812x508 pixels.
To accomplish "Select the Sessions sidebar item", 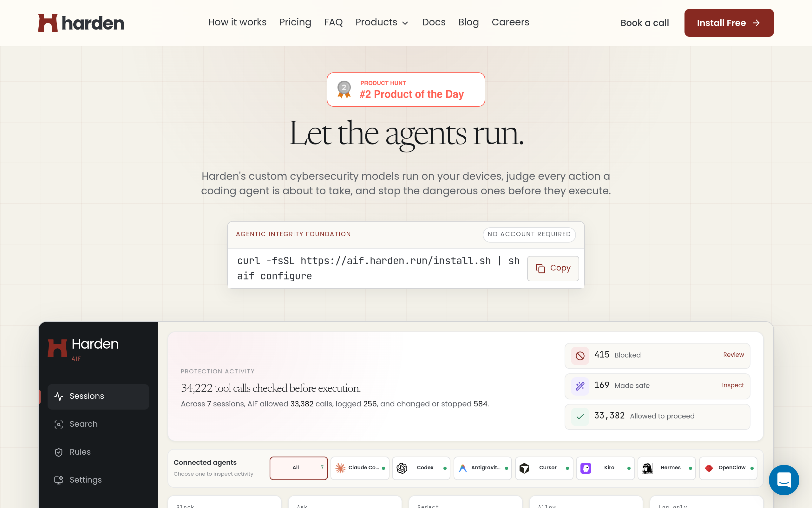I will [98, 397].
